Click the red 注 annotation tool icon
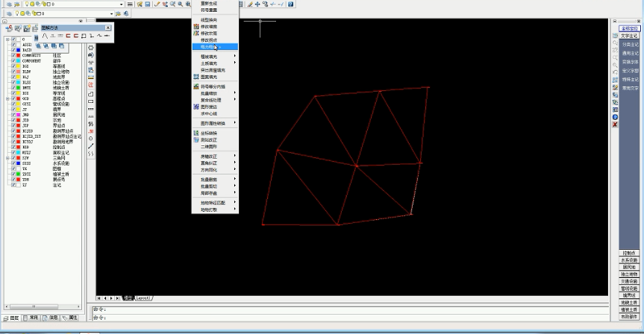Viewport: 644px width, 334px height. pos(91,85)
